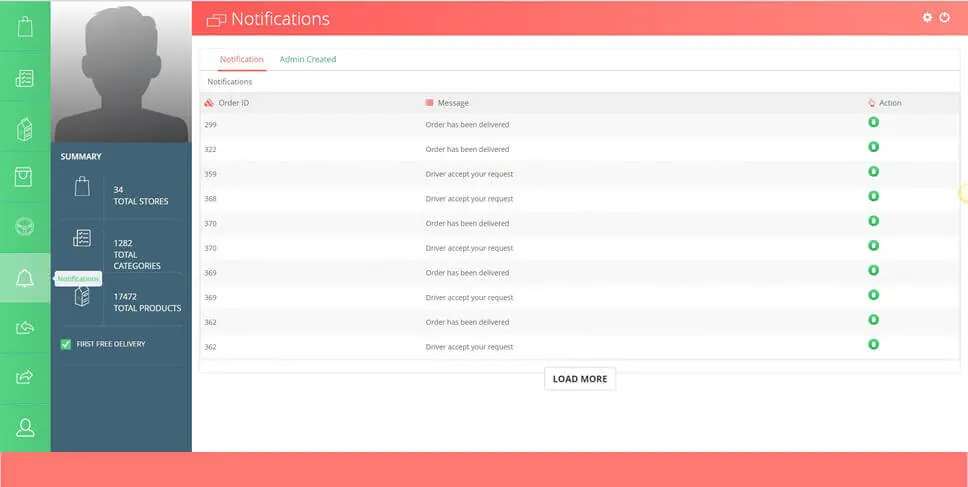Click the incoming reply-arrow sidebar icon
Viewport: 968px width, 487px height.
(25, 328)
